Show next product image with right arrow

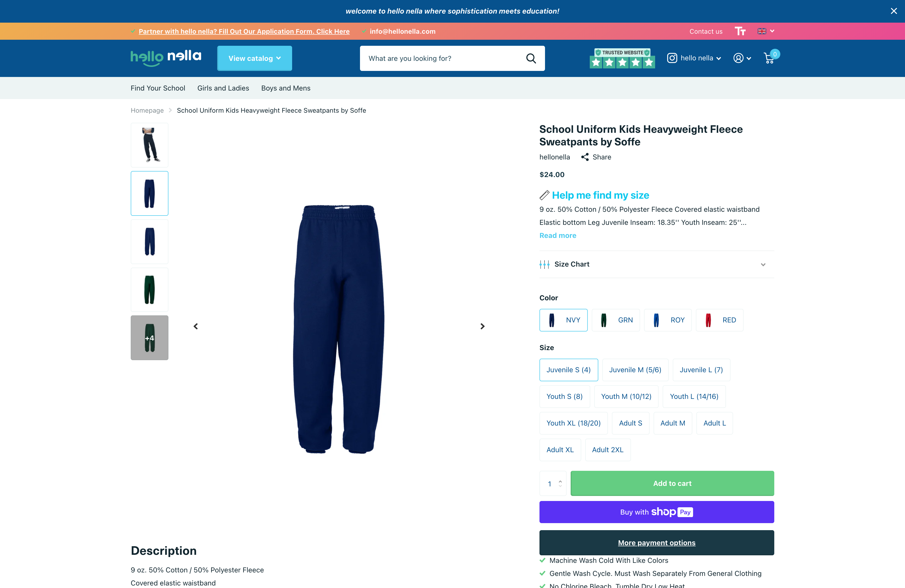click(482, 326)
